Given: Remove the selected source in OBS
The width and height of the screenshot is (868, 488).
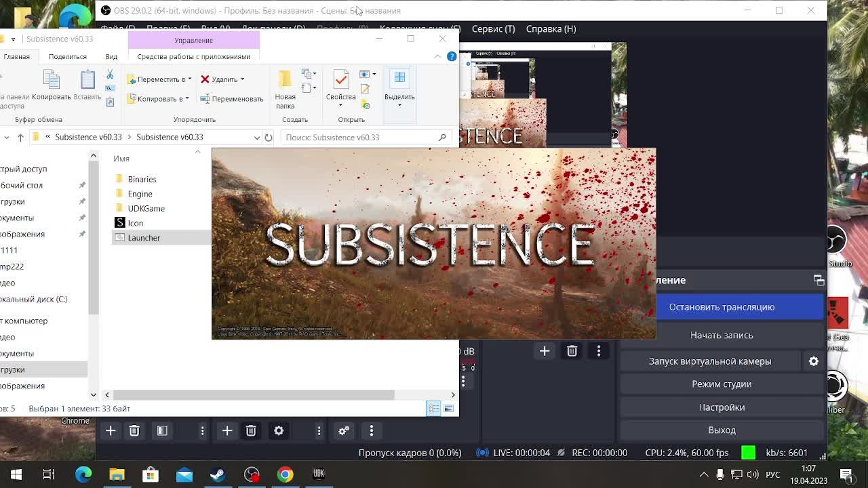Looking at the screenshot, I should [251, 430].
